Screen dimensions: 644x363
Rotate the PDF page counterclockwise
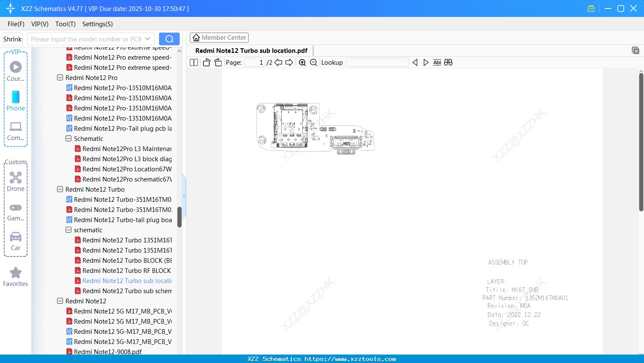pos(206,62)
